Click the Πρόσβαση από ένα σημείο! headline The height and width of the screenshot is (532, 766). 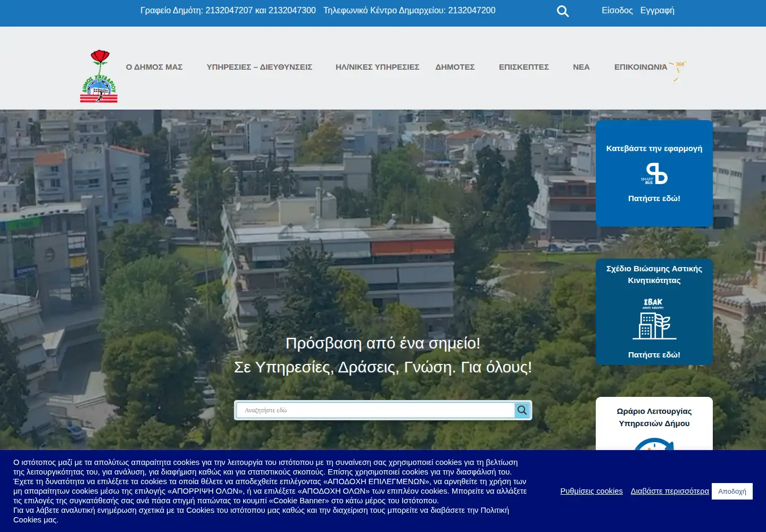383,343
